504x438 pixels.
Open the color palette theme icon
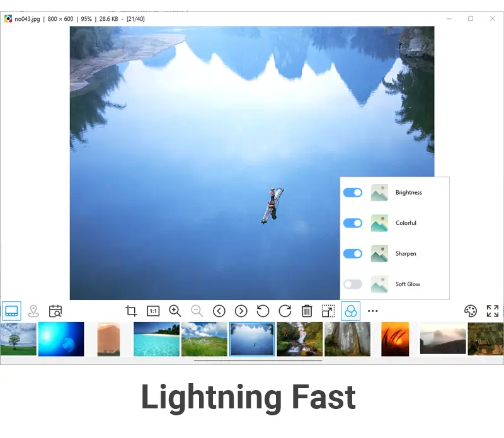(x=471, y=311)
